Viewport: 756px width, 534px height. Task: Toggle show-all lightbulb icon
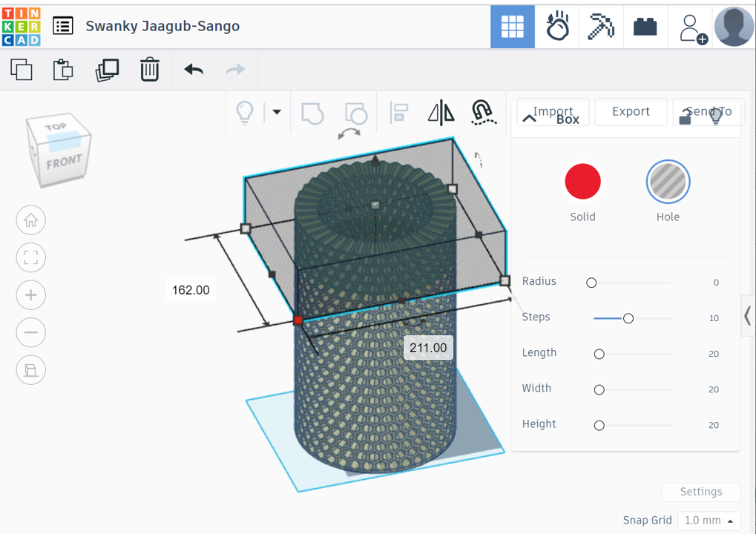[244, 113]
